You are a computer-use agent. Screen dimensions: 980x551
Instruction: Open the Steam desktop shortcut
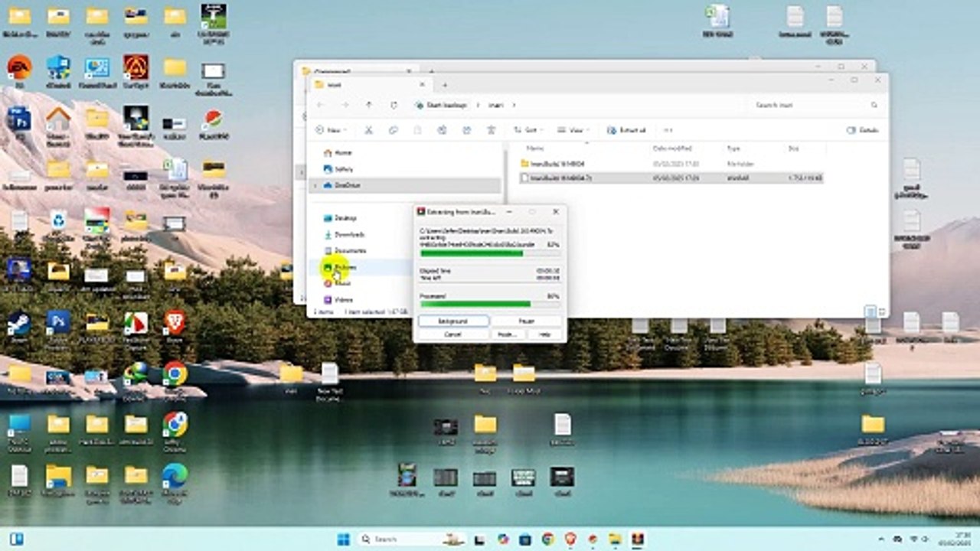(x=19, y=325)
